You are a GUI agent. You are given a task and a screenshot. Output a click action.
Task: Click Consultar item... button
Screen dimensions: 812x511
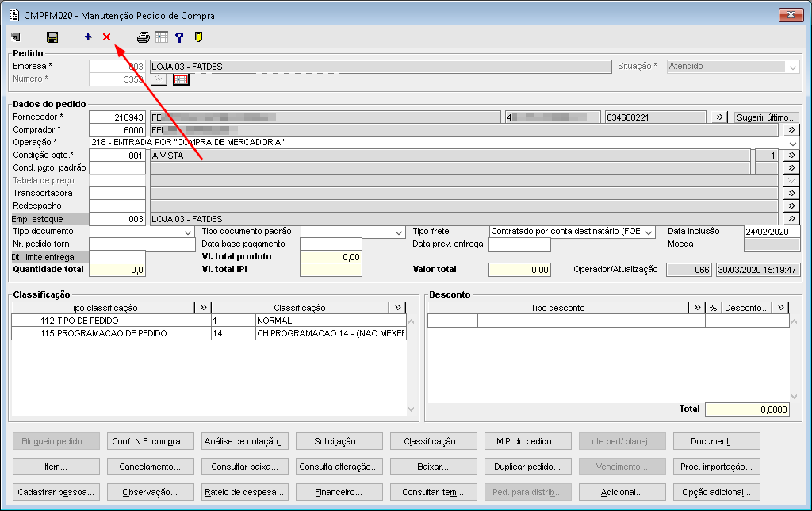[x=434, y=492]
